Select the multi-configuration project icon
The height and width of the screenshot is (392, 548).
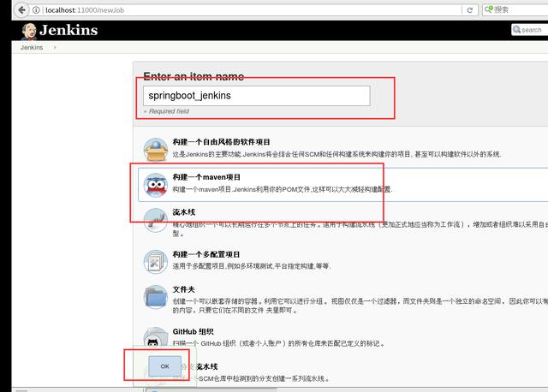coord(156,262)
